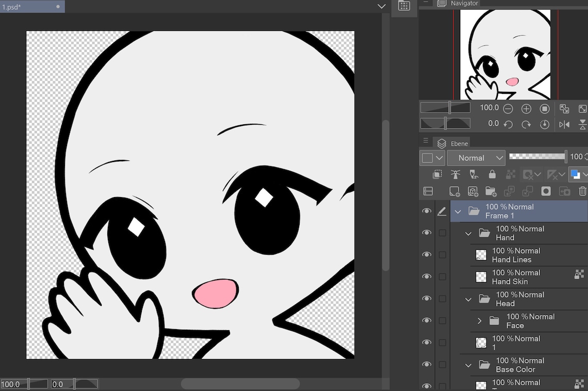Lock the selected layer

coord(492,174)
